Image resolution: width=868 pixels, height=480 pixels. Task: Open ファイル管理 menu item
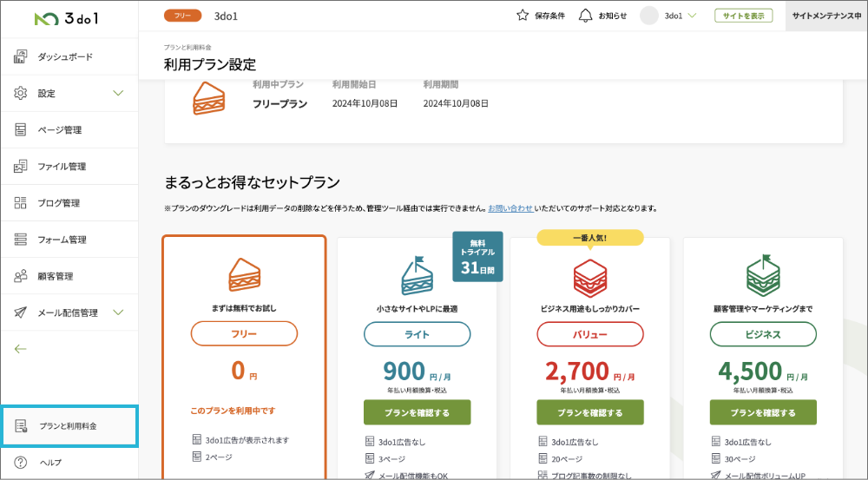[69, 166]
